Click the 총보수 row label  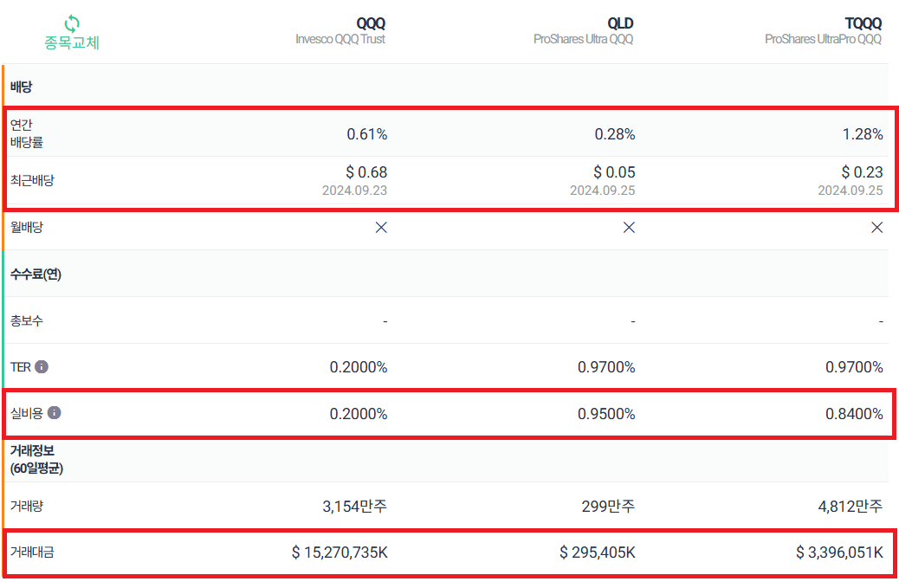(x=26, y=320)
